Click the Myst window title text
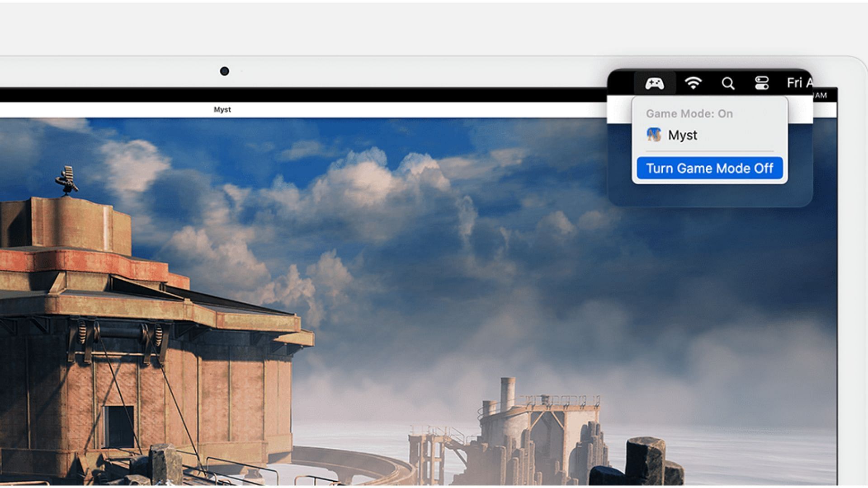Image resolution: width=868 pixels, height=488 pixels. pyautogui.click(x=222, y=110)
